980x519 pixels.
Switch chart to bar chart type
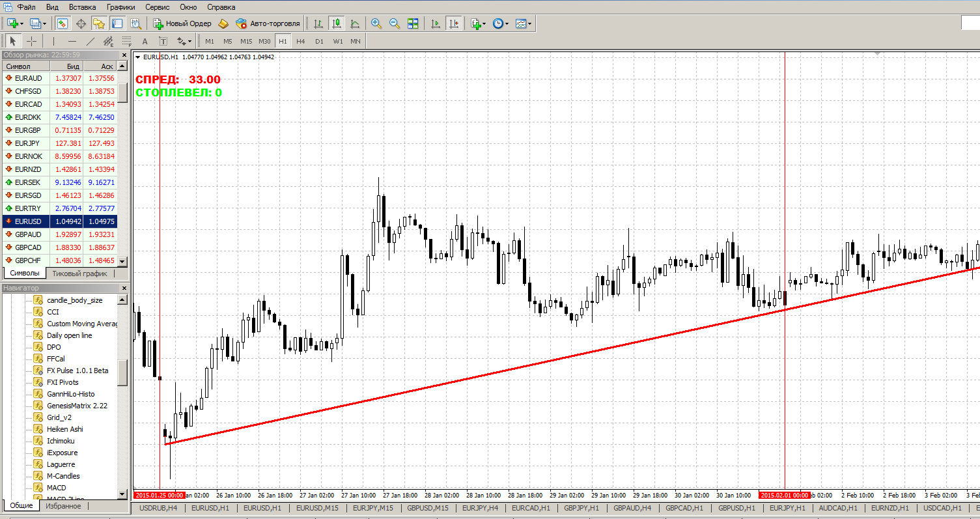[x=318, y=23]
